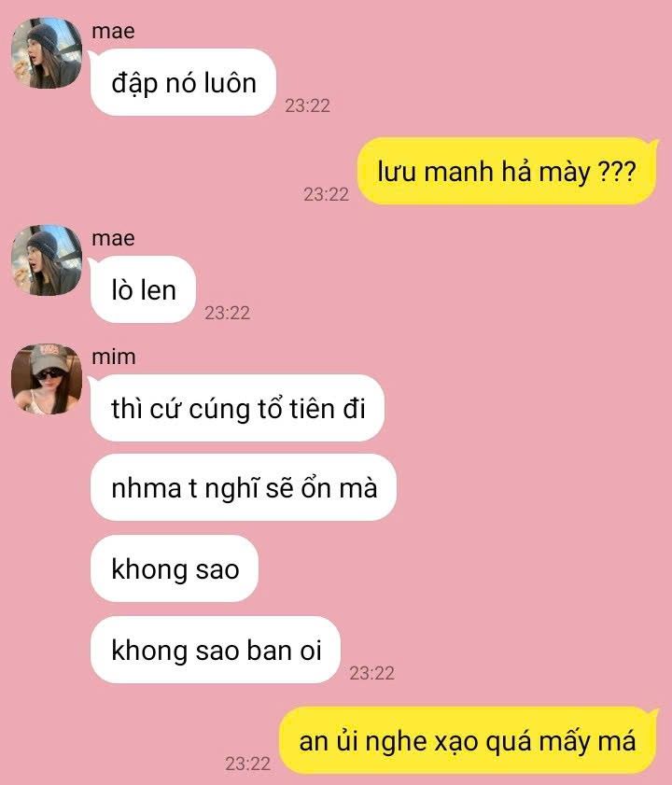The height and width of the screenshot is (785, 672).
Task: Open mim's profile avatar with cap
Action: (47, 379)
